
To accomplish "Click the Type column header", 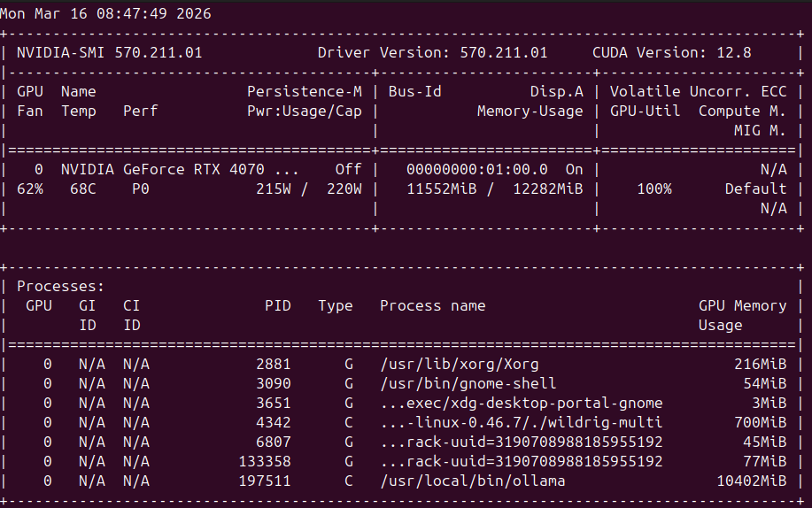I will click(x=335, y=306).
